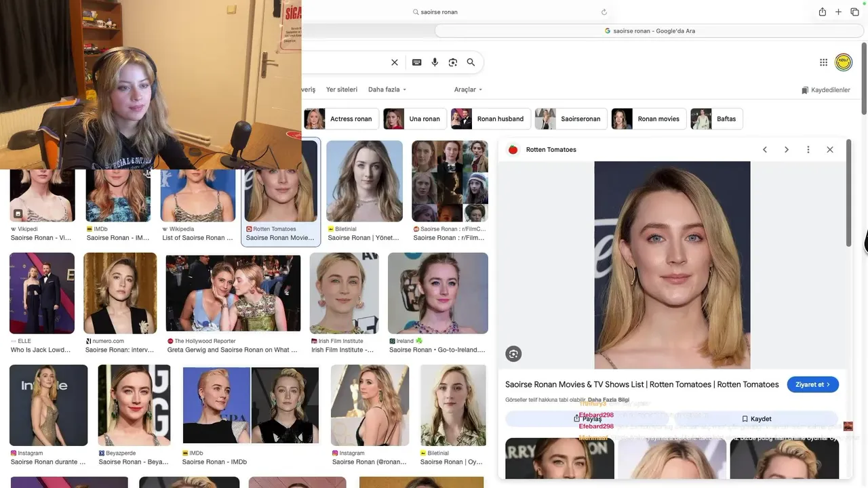The width and height of the screenshot is (868, 488).
Task: Go to previous image in preview panel
Action: [x=765, y=150]
